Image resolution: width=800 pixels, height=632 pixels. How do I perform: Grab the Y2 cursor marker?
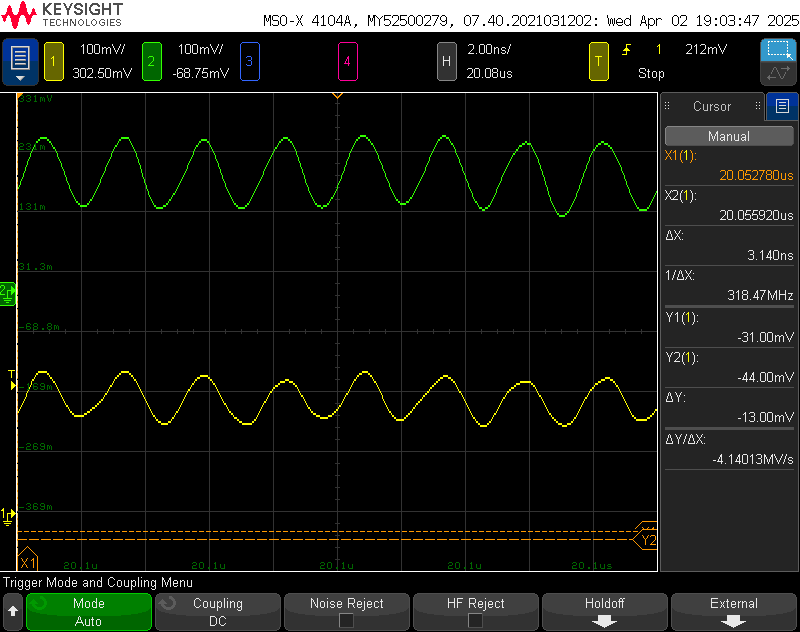tap(646, 540)
